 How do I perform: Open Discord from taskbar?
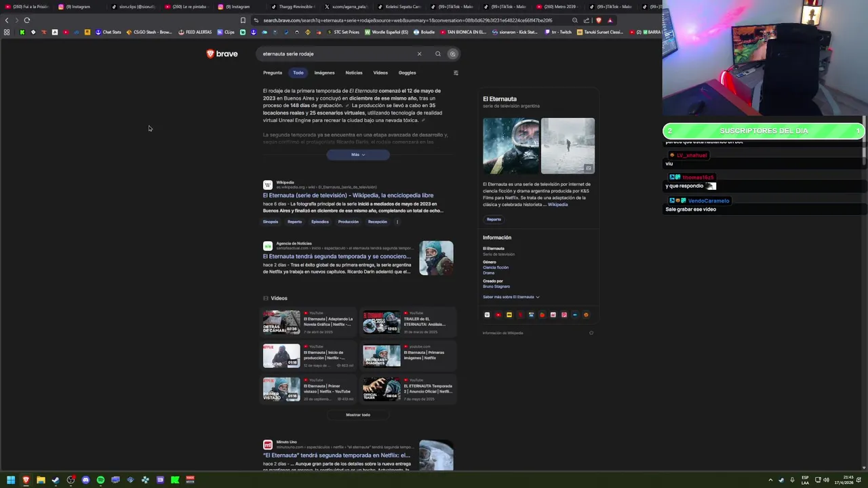(85, 480)
